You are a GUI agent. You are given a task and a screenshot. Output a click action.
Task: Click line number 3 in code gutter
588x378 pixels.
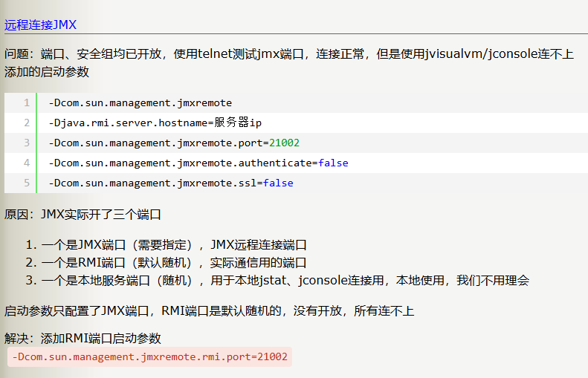click(27, 143)
